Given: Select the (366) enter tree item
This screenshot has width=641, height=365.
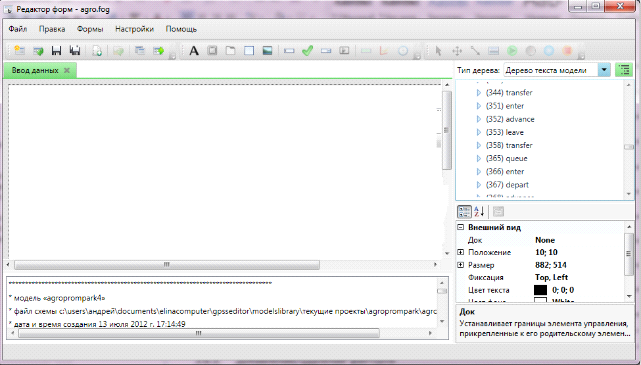Looking at the screenshot, I should [x=505, y=171].
